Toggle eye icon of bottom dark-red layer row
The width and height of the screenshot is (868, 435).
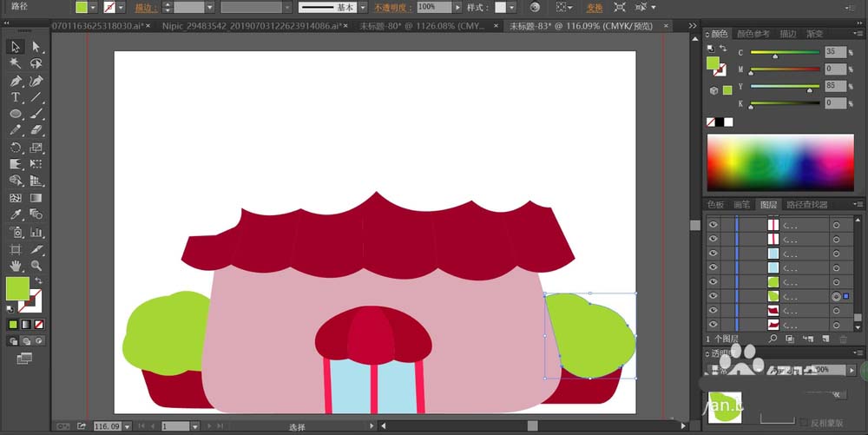713,325
